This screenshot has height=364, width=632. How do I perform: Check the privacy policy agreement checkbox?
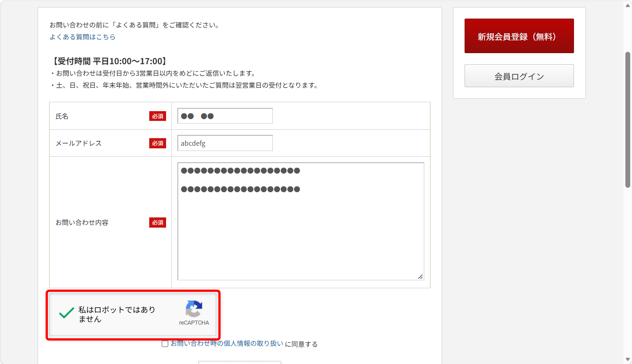pos(165,344)
